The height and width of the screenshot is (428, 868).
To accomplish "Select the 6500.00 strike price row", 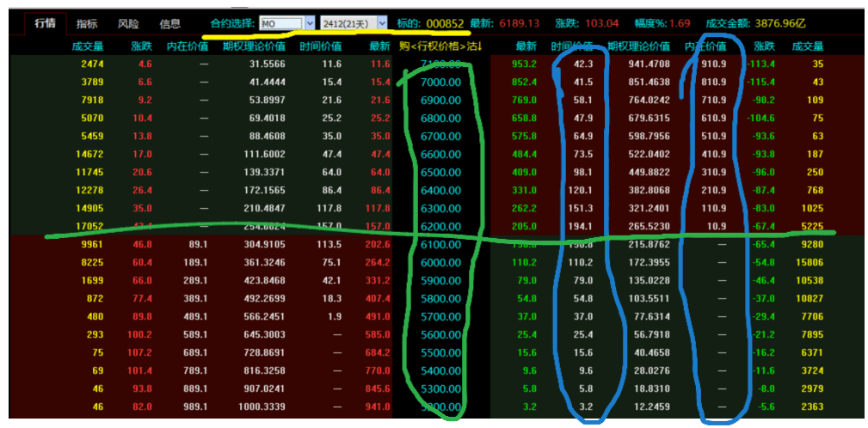I will point(440,172).
